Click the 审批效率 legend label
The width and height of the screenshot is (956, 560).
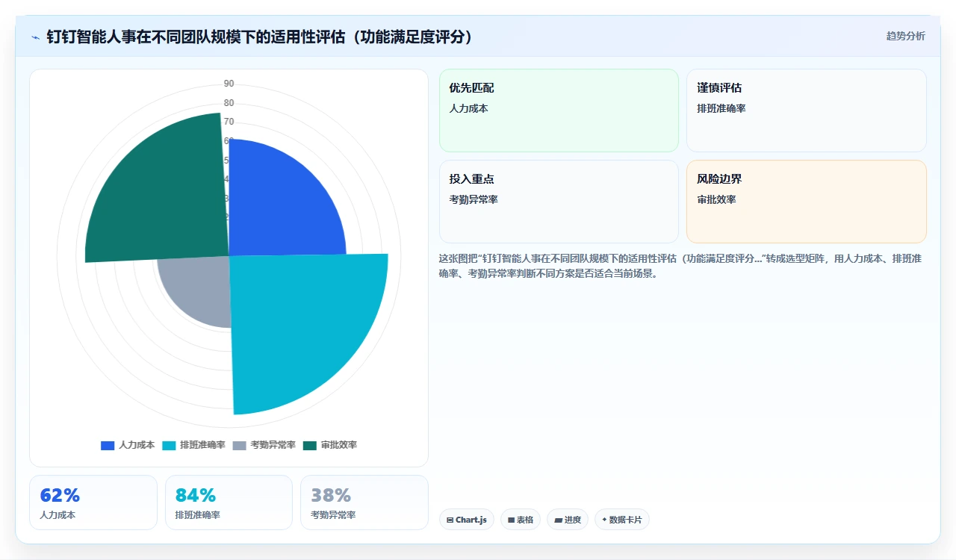339,445
